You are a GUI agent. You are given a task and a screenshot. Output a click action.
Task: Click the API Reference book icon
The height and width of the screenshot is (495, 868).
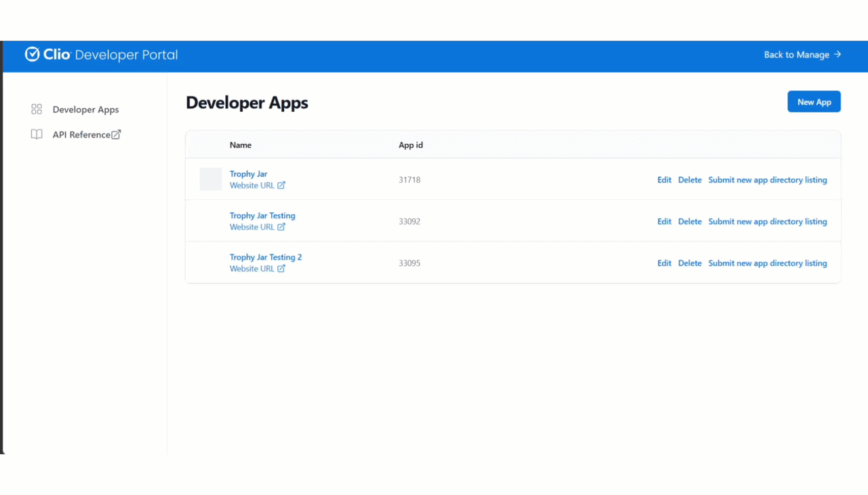tap(37, 134)
